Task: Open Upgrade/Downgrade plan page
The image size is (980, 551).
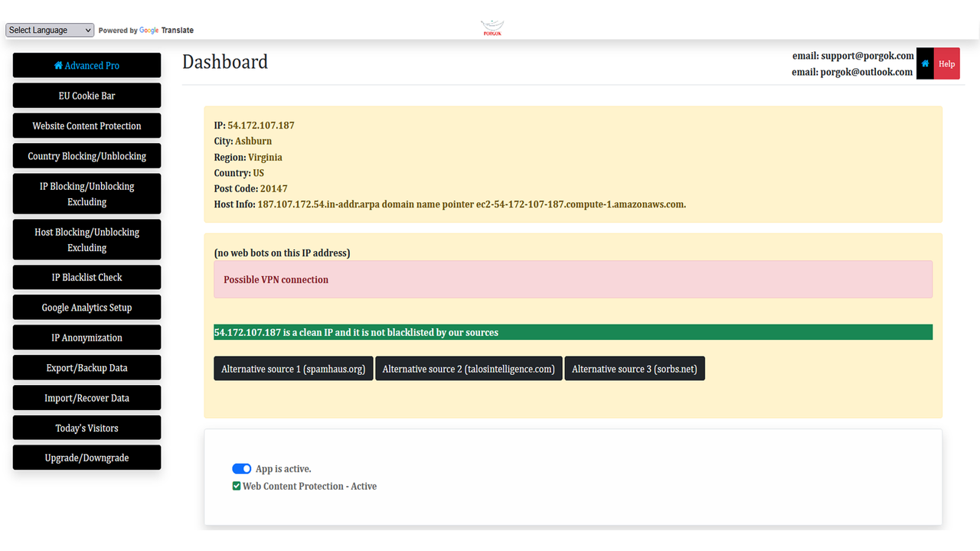Action: click(x=87, y=458)
